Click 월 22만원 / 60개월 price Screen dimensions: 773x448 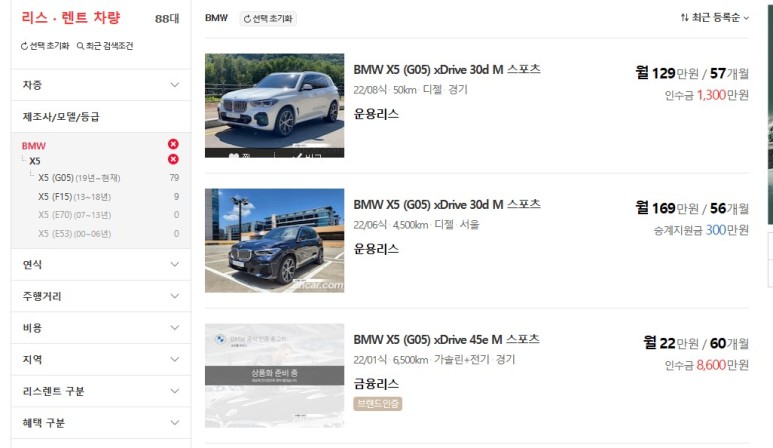(696, 343)
